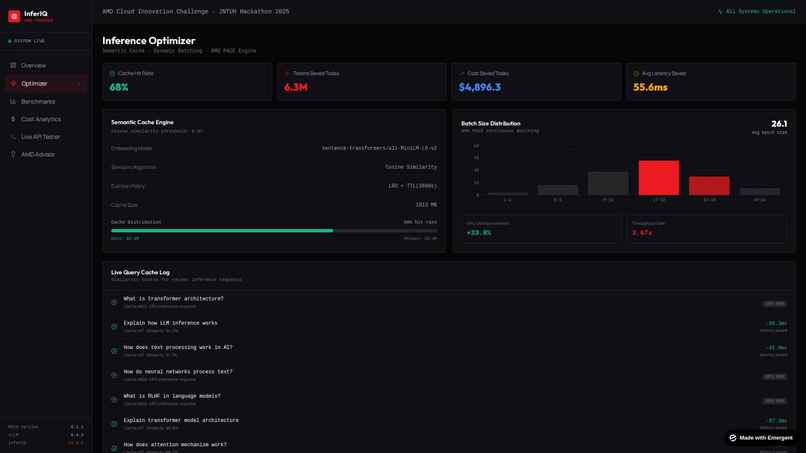Click the $4,896.3 cost saved value
The width and height of the screenshot is (806, 453).
(x=480, y=87)
